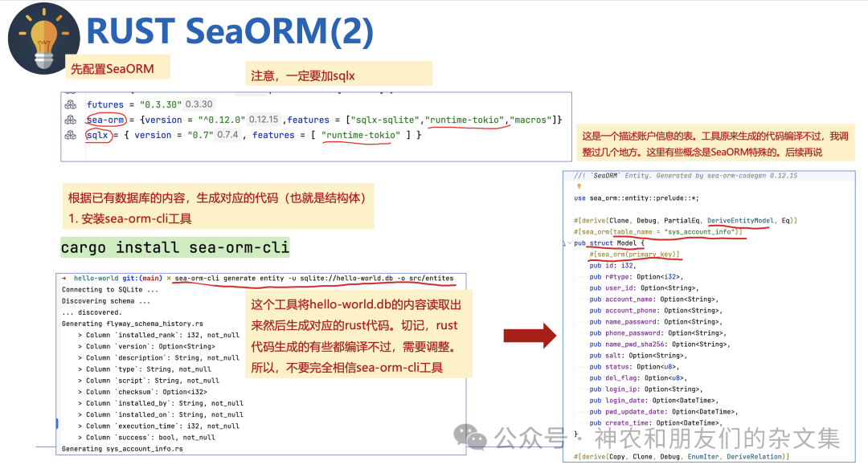This screenshot has width=868, height=473.
Task: Click the 'Connecting to SQLite ...' terminal line
Action: 109,290
